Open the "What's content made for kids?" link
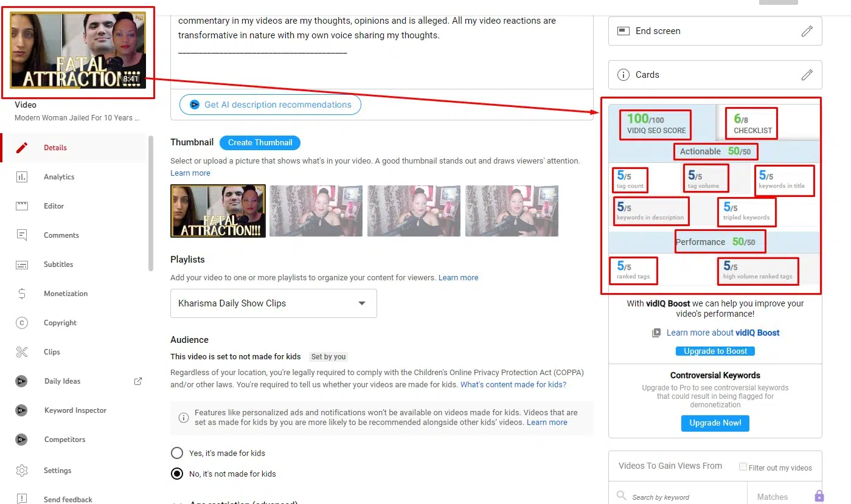The image size is (851, 504). (513, 385)
